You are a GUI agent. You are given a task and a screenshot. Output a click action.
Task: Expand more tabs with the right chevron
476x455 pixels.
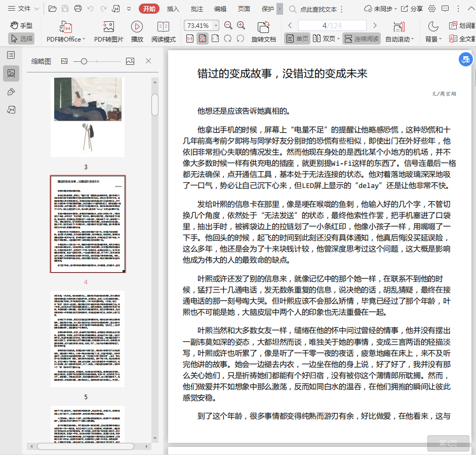pyautogui.click(x=280, y=9)
